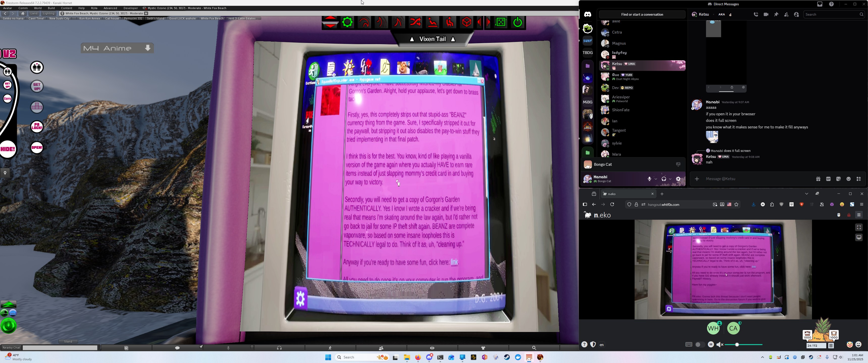Start a video call in Discord
Viewport: 868px width, 363px height.
tap(766, 14)
